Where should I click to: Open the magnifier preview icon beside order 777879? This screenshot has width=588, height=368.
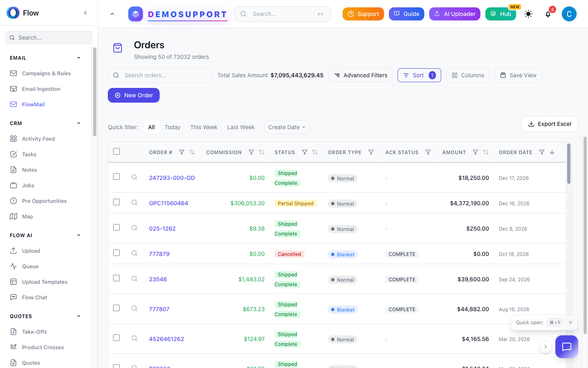[134, 253]
